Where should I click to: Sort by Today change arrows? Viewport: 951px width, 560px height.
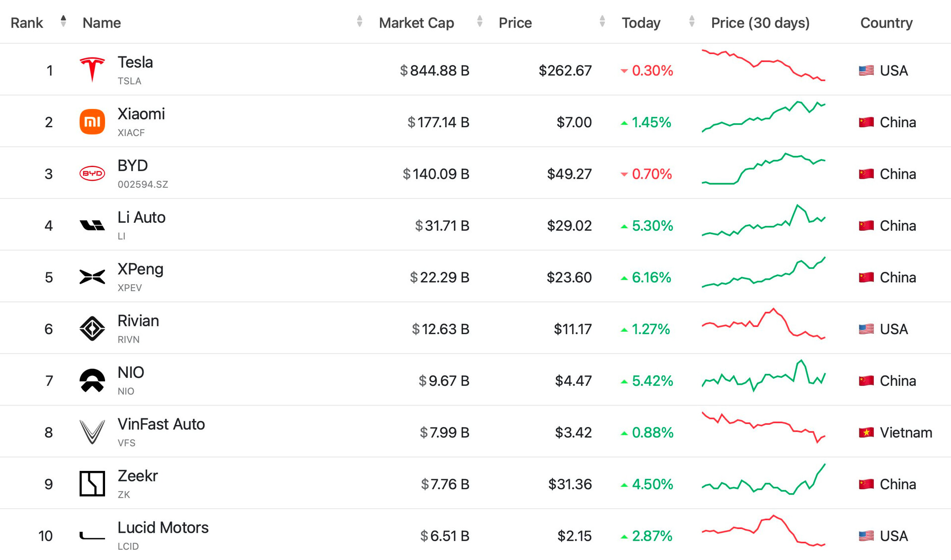[x=692, y=21]
